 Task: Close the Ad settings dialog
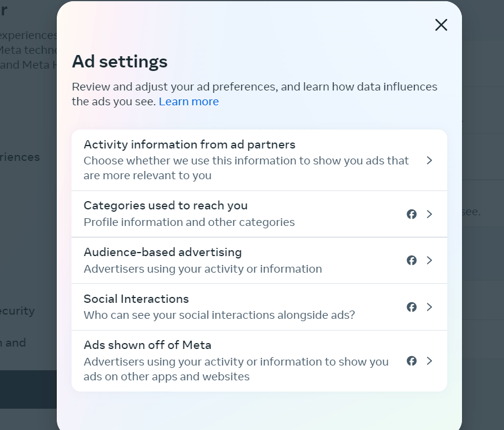click(441, 25)
